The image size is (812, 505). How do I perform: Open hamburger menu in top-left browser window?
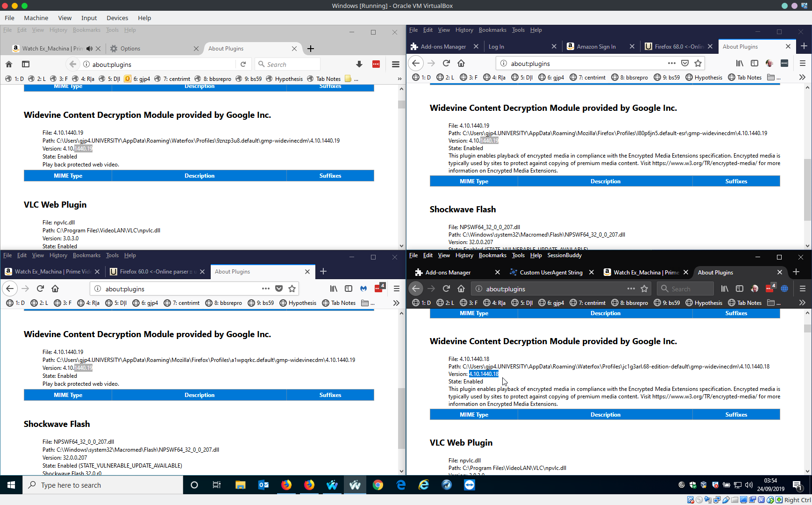tap(396, 64)
